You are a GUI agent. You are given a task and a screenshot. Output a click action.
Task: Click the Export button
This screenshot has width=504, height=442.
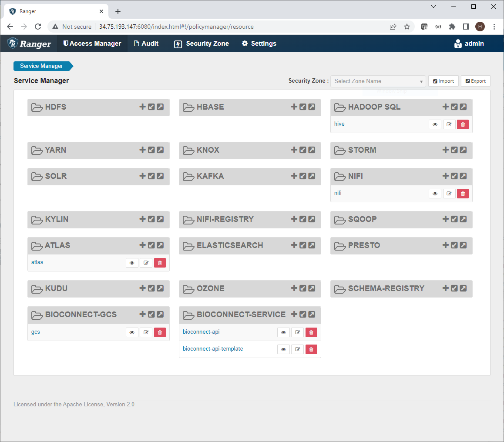tap(475, 81)
